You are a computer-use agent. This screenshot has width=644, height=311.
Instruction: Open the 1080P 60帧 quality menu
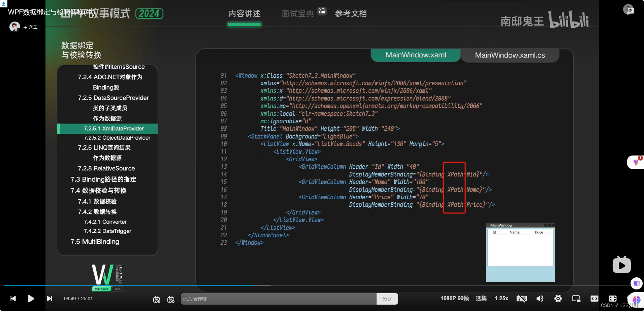pyautogui.click(x=454, y=298)
